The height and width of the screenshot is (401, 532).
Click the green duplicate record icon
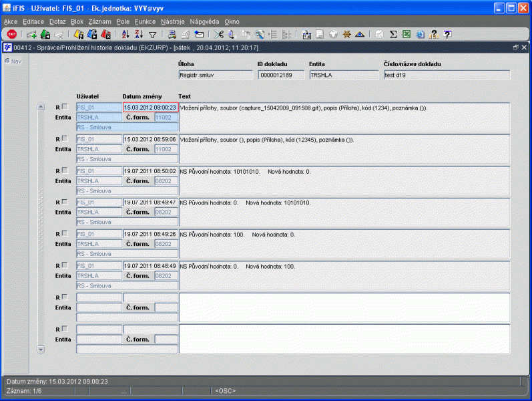pos(45,34)
